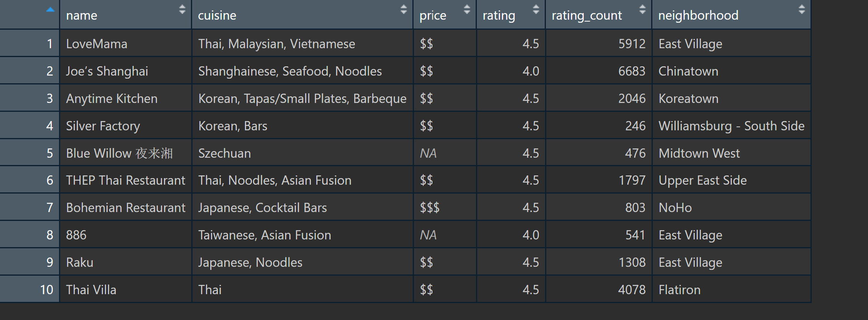Image resolution: width=868 pixels, height=320 pixels.
Task: Click the rating_count header label
Action: [x=586, y=15]
